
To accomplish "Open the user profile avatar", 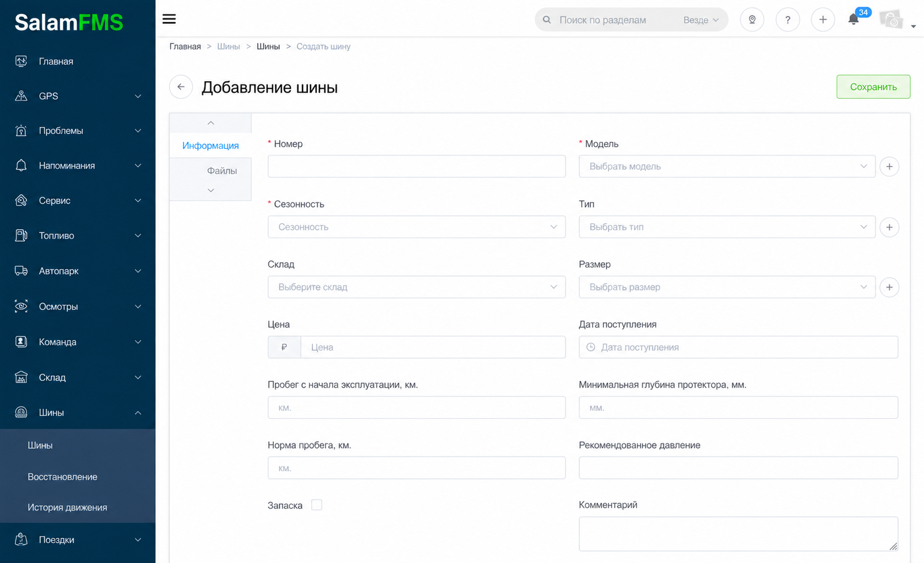I will pos(891,20).
